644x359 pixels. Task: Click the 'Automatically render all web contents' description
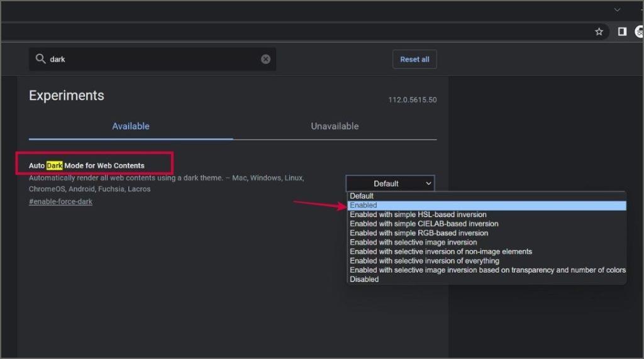pyautogui.click(x=166, y=183)
